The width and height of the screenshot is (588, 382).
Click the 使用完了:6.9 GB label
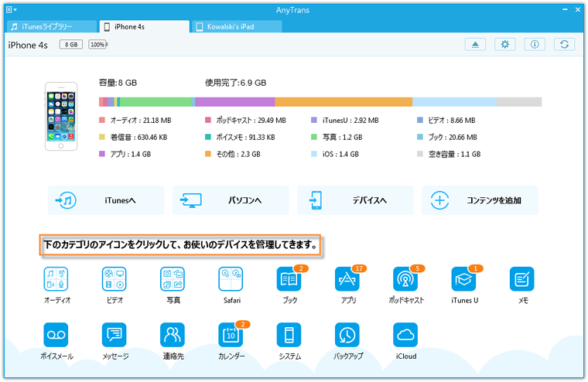pyautogui.click(x=235, y=83)
